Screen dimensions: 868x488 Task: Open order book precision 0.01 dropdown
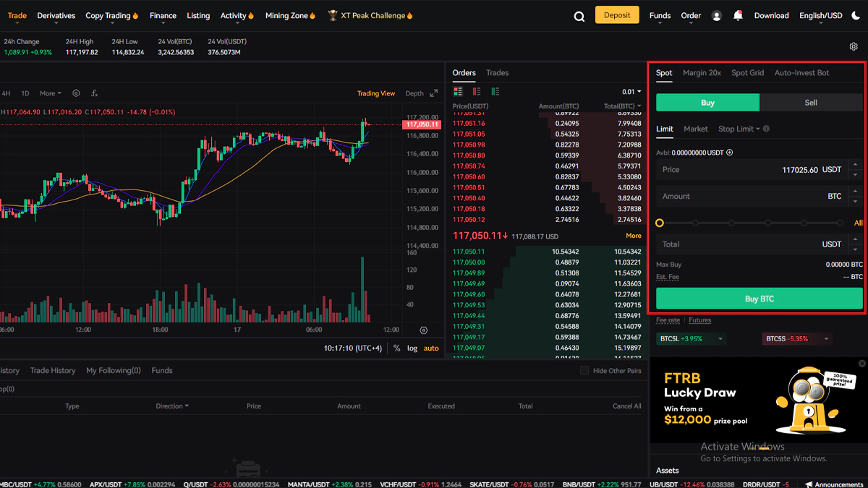tap(631, 92)
